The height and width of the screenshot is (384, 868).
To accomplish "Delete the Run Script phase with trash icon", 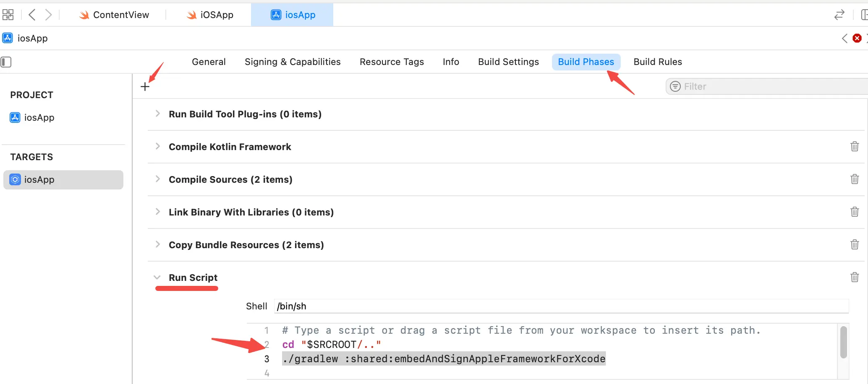I will point(854,277).
